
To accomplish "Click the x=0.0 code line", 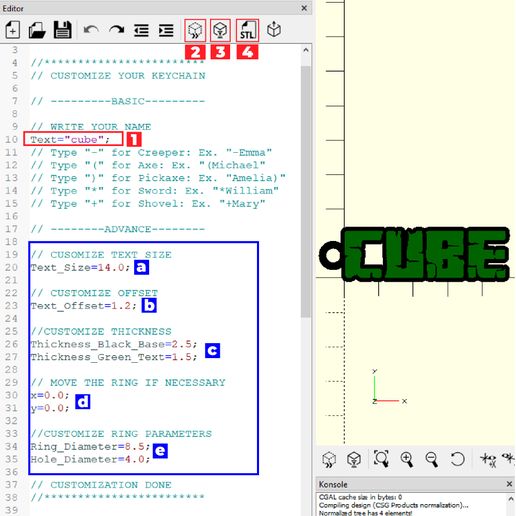I will coord(50,395).
